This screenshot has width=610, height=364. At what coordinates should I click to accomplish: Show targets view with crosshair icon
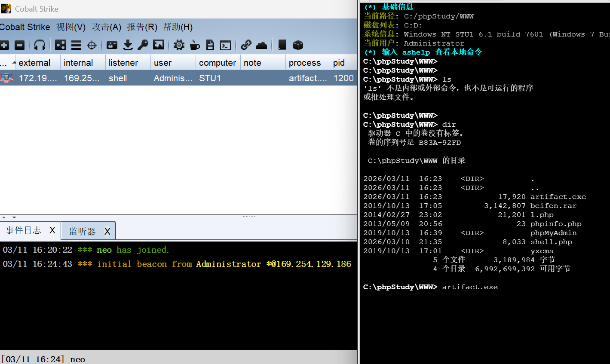(92, 45)
